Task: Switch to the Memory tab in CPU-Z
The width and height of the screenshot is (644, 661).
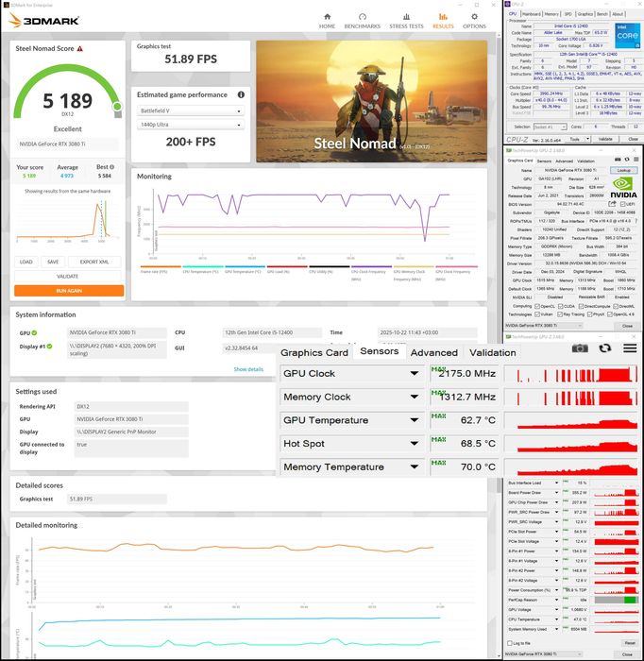Action: 551,14
